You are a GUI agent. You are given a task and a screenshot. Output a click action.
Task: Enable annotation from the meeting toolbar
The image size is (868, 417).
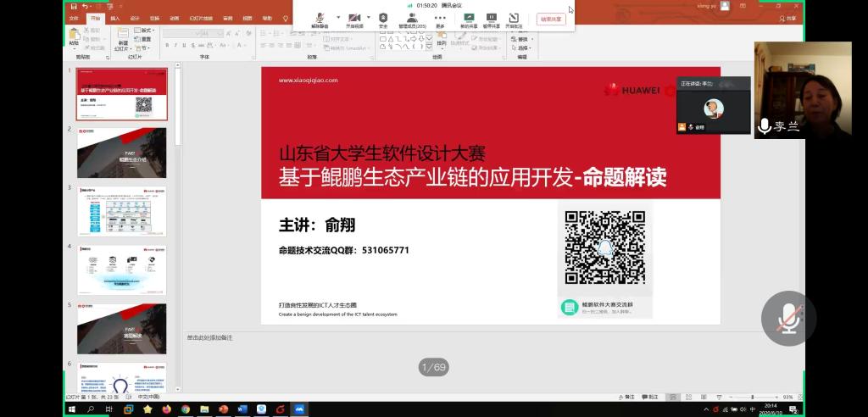[x=514, y=19]
